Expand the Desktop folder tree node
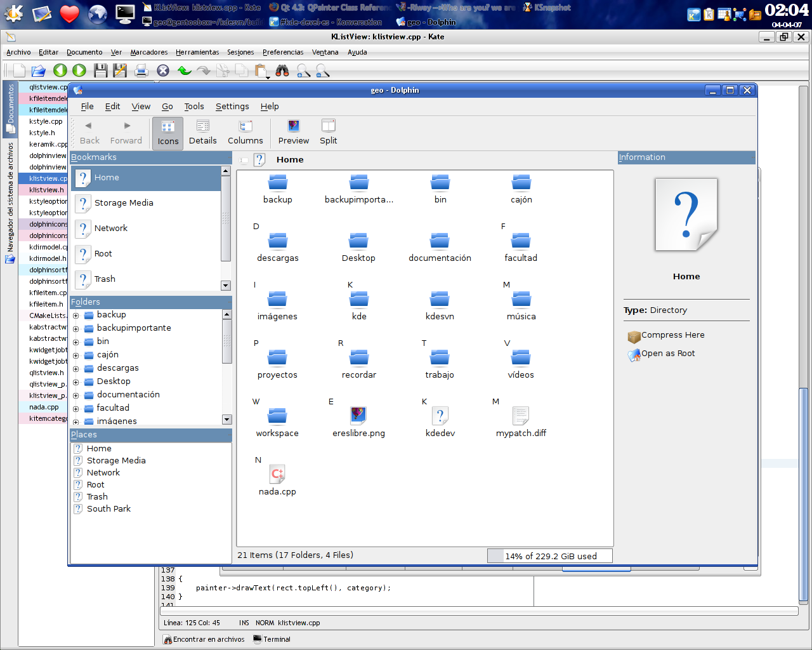This screenshot has height=650, width=812. click(76, 382)
